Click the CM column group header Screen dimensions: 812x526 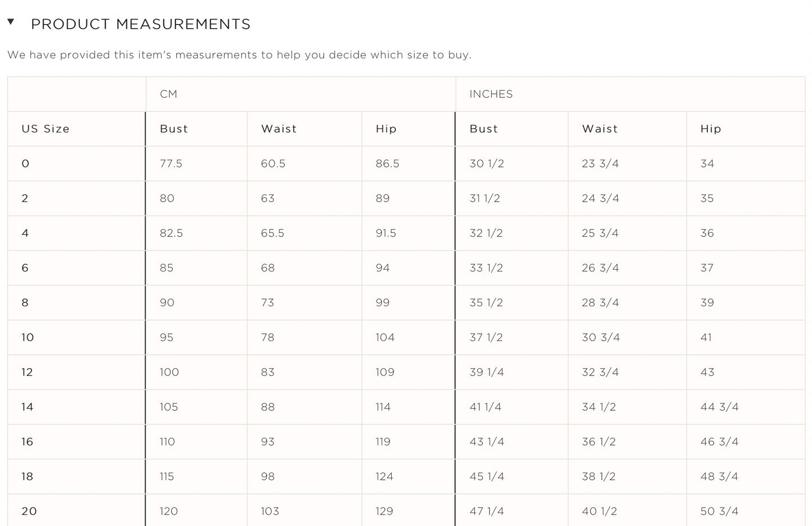point(169,94)
